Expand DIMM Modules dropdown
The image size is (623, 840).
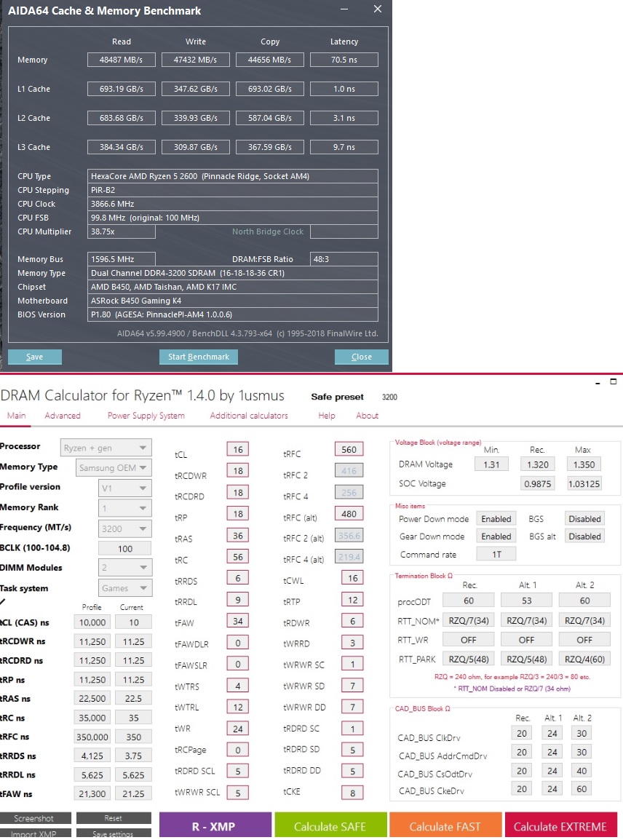[x=124, y=567]
